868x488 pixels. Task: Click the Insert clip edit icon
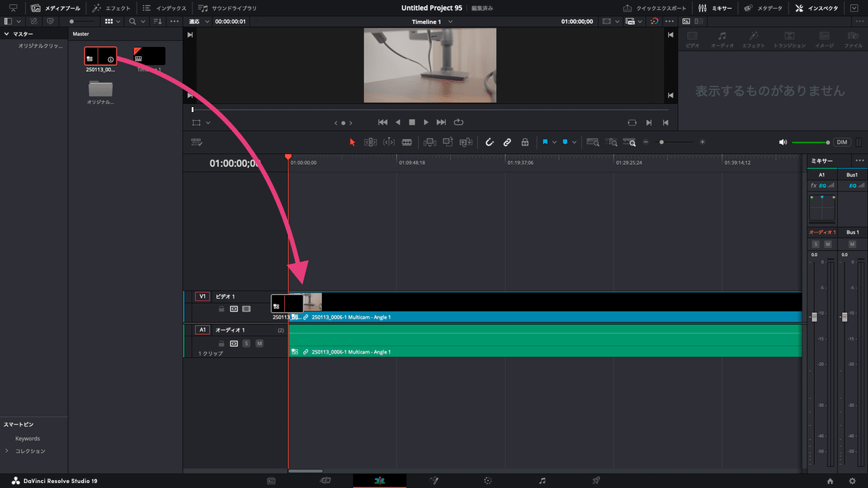(430, 142)
